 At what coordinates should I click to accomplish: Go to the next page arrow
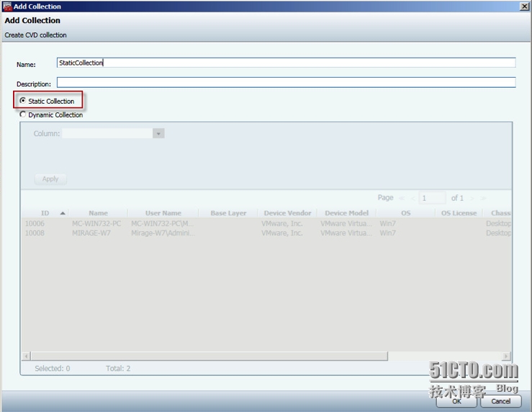click(x=472, y=198)
